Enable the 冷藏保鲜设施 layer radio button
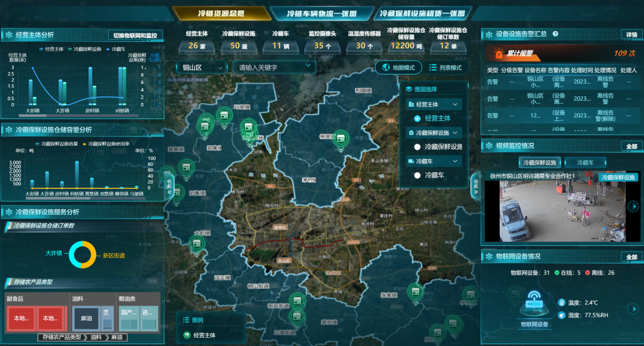This screenshot has width=644, height=346. click(417, 146)
